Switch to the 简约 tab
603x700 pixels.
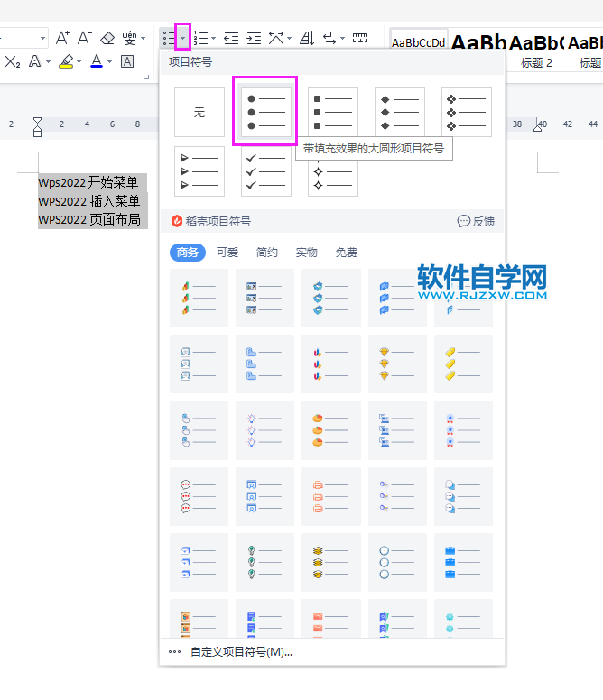267,253
